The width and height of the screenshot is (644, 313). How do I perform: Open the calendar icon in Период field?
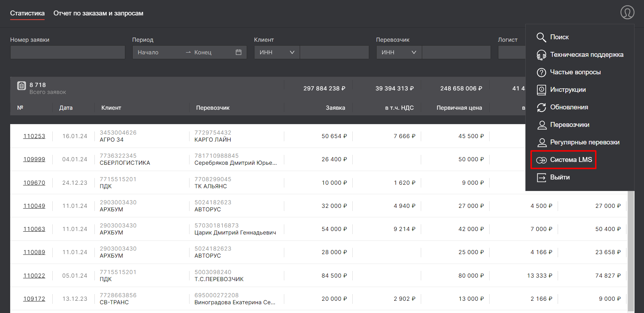click(238, 52)
